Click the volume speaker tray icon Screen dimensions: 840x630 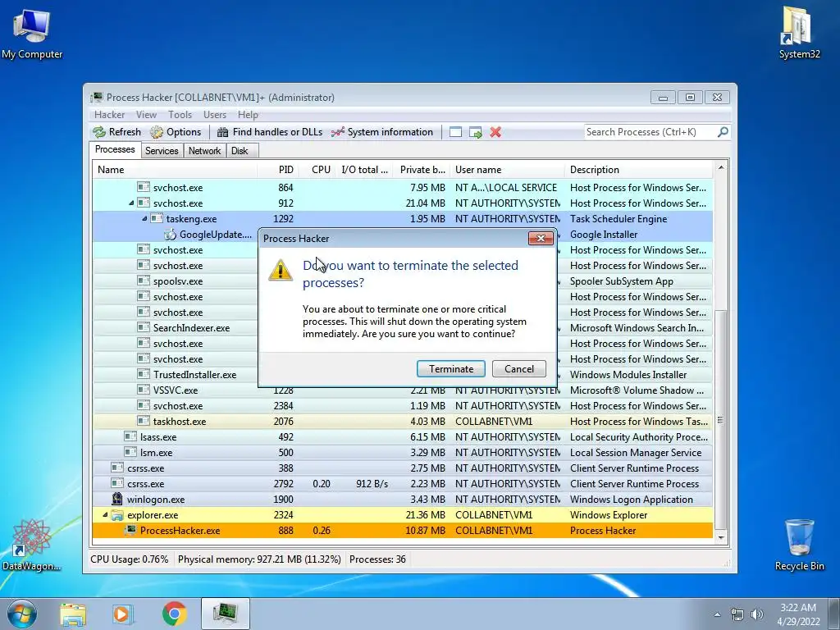[757, 614]
